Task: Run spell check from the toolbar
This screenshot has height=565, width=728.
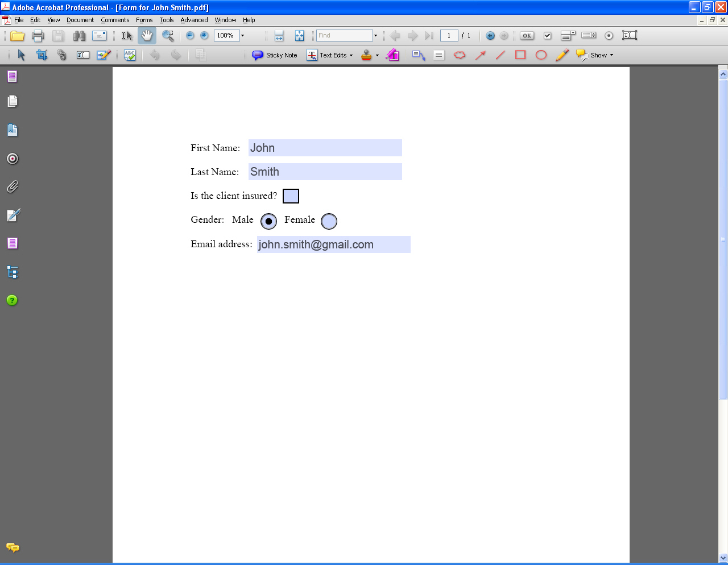Action: 129,55
